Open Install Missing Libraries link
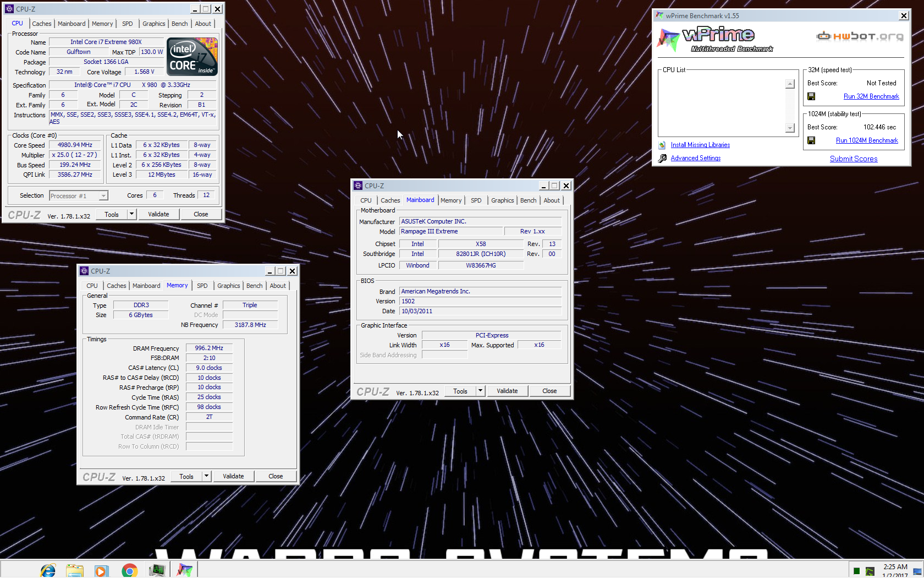924x578 pixels. (700, 145)
